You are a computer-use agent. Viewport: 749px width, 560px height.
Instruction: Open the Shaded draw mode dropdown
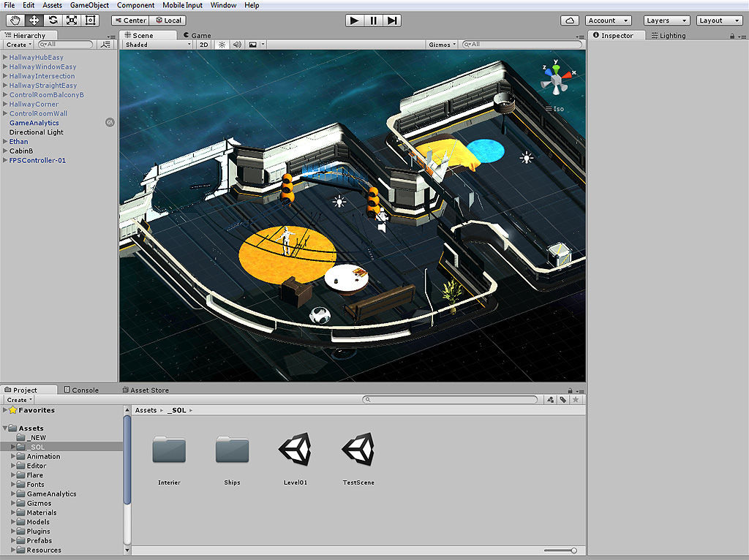157,45
